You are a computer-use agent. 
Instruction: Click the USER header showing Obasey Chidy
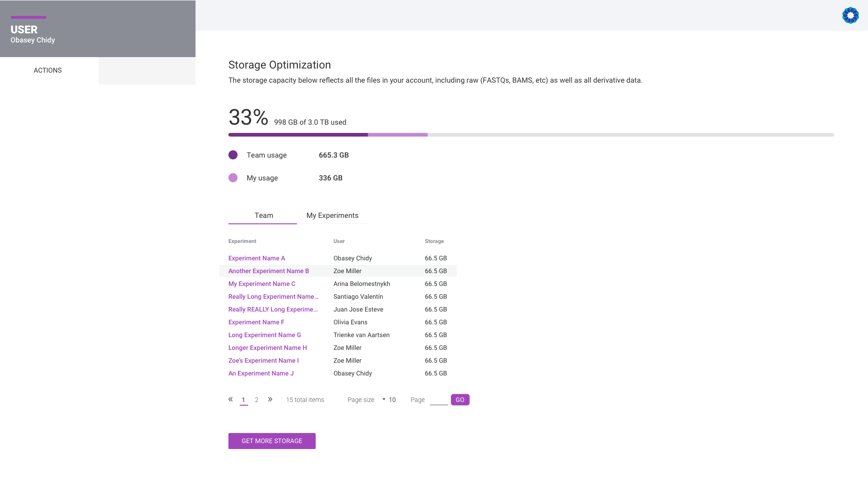(32, 33)
